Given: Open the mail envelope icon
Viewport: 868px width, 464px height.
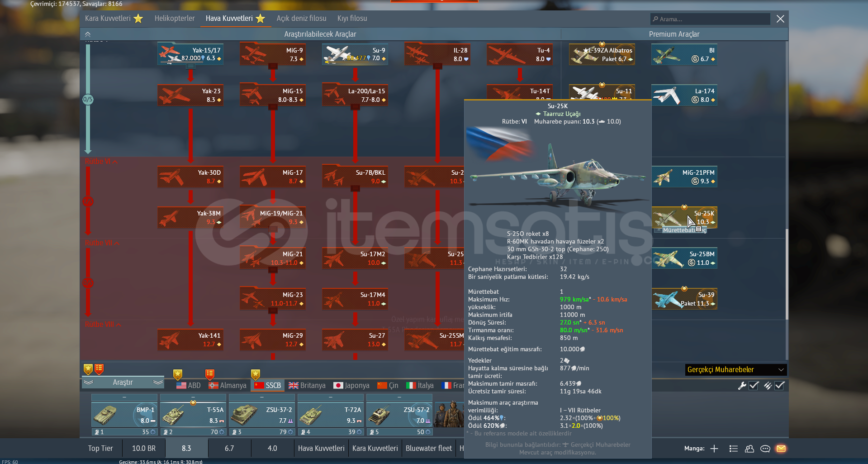Looking at the screenshot, I should 781,449.
